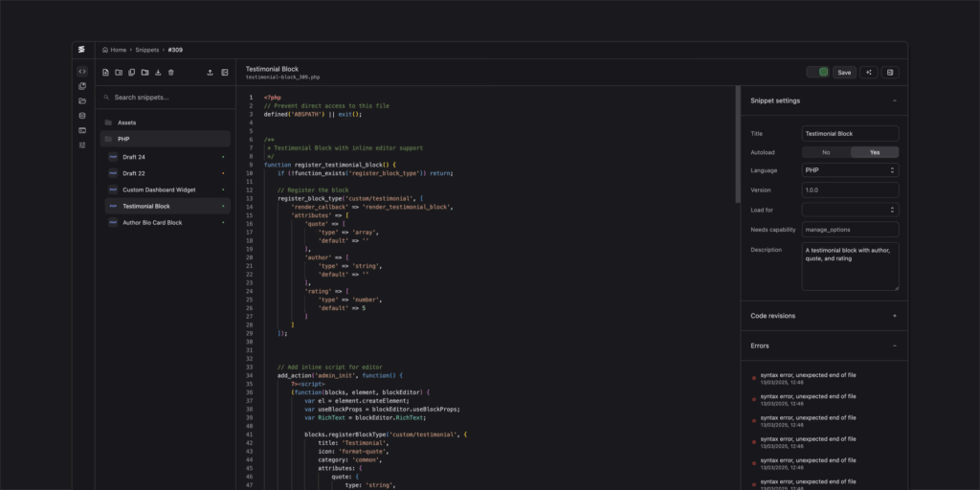The height and width of the screenshot is (490, 980).
Task: Click the Save button
Action: pos(844,72)
